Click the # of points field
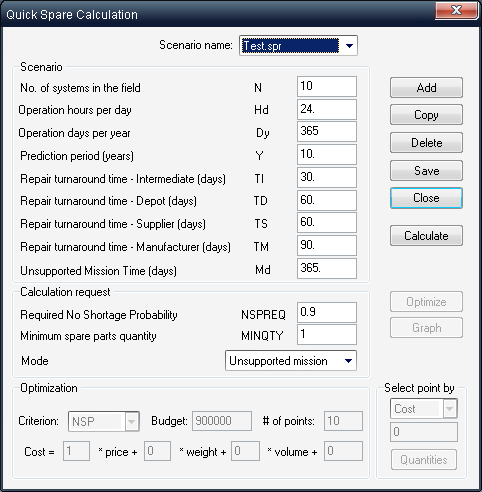 tap(343, 421)
